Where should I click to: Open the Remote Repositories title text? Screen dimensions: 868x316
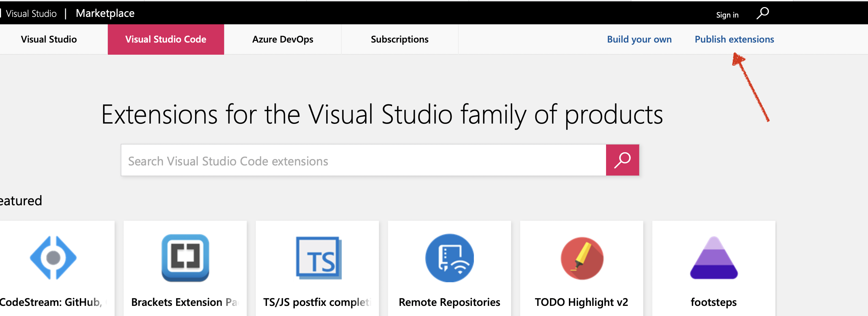click(449, 302)
